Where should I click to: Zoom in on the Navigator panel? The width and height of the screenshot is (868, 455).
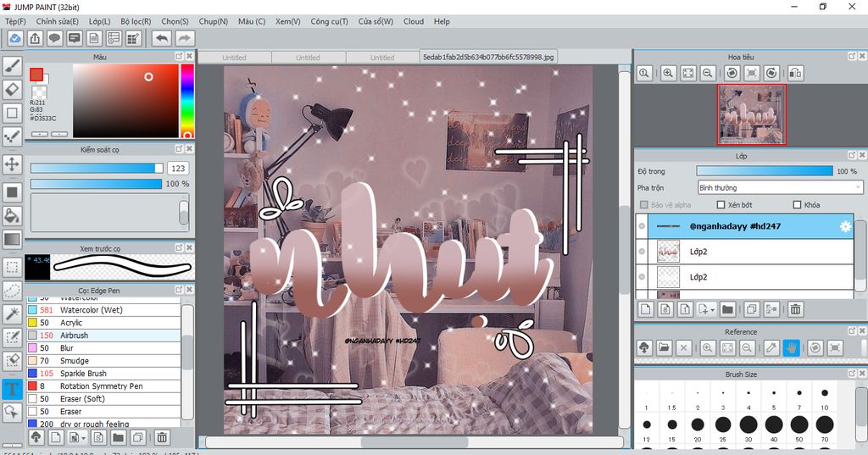pos(668,73)
